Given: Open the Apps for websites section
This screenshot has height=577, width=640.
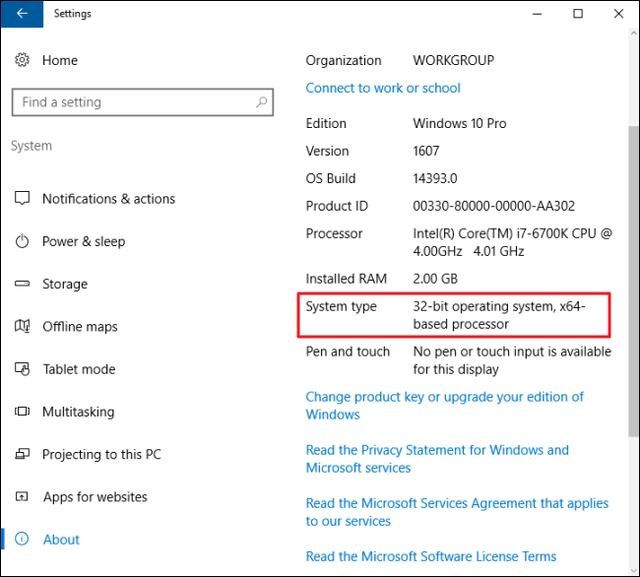Looking at the screenshot, I should click(x=94, y=497).
